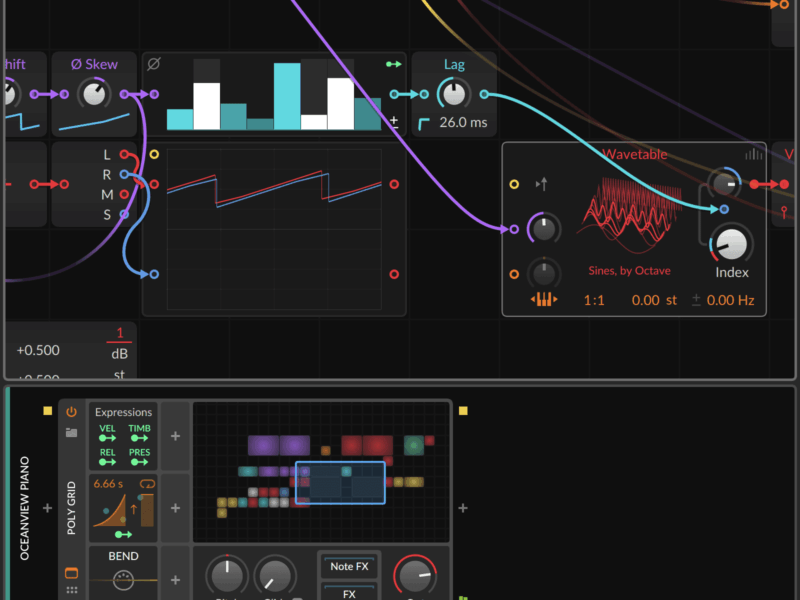Click the folder icon below the power button
The height and width of the screenshot is (600, 800).
71,433
